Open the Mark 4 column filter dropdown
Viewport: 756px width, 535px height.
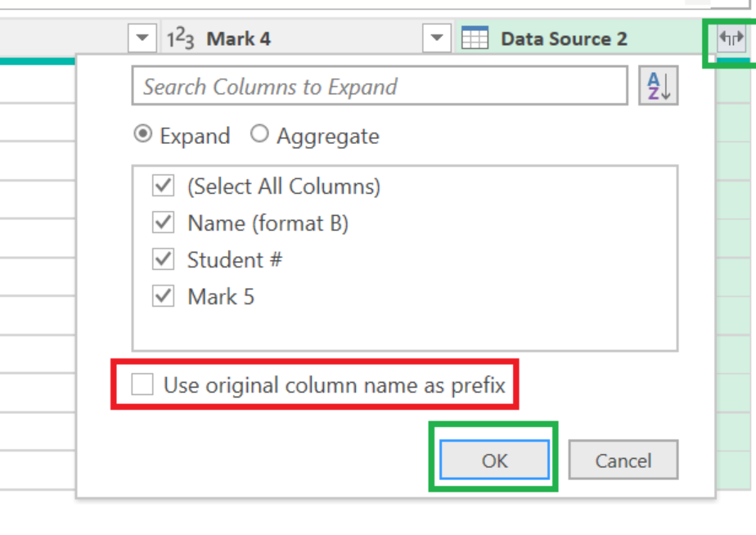(x=437, y=38)
